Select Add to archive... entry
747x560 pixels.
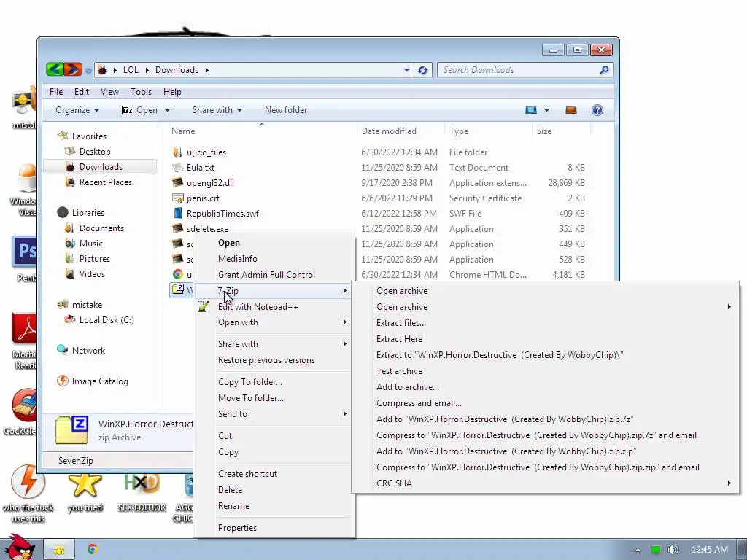click(x=408, y=387)
